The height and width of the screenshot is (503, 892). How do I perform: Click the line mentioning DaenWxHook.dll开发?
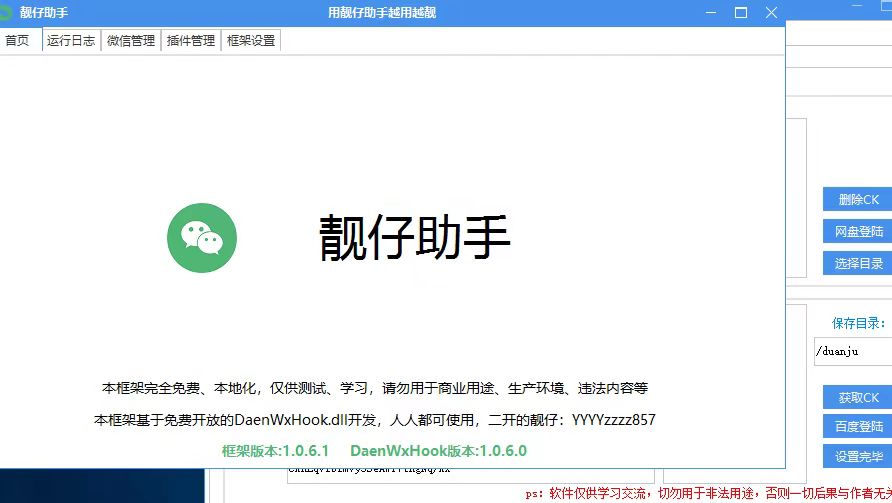click(x=374, y=420)
